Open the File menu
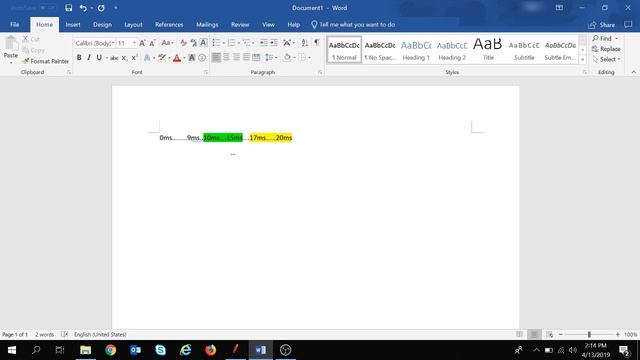640x360 pixels. click(x=15, y=24)
